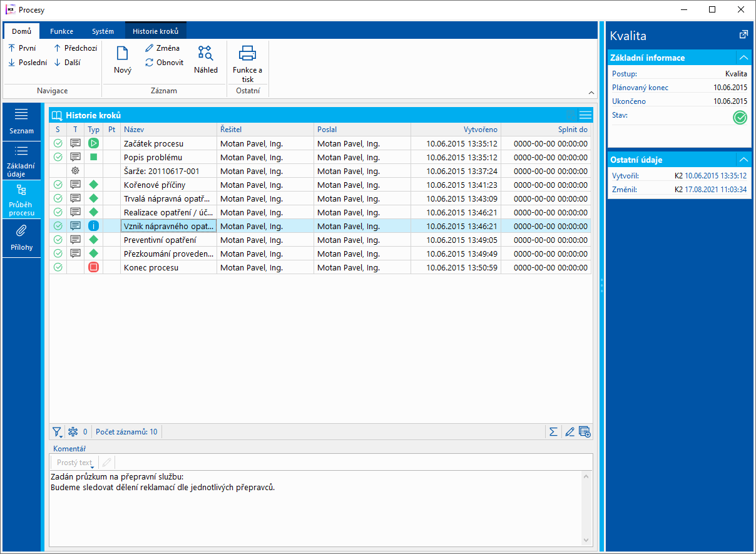Open the Funkce ribbon tab
Viewport: 756px width, 554px height.
pyautogui.click(x=62, y=31)
